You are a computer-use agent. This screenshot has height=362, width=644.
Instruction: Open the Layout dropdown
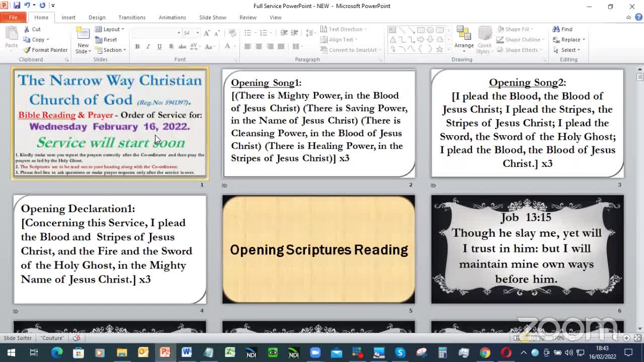coord(109,29)
